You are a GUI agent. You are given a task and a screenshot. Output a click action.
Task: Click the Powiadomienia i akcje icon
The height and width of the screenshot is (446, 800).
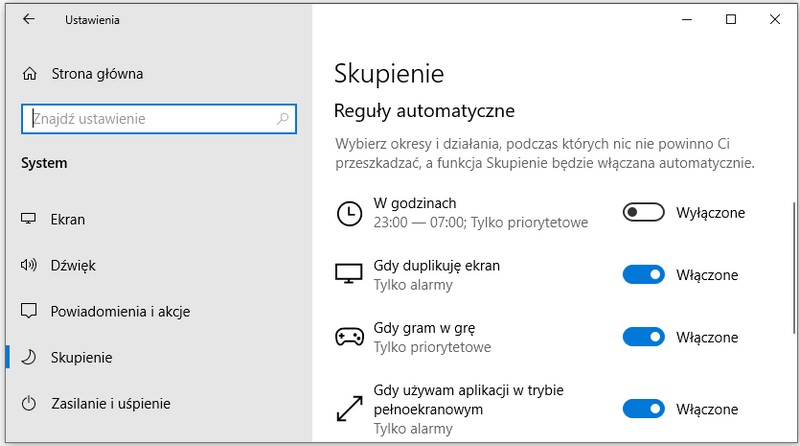click(x=29, y=311)
